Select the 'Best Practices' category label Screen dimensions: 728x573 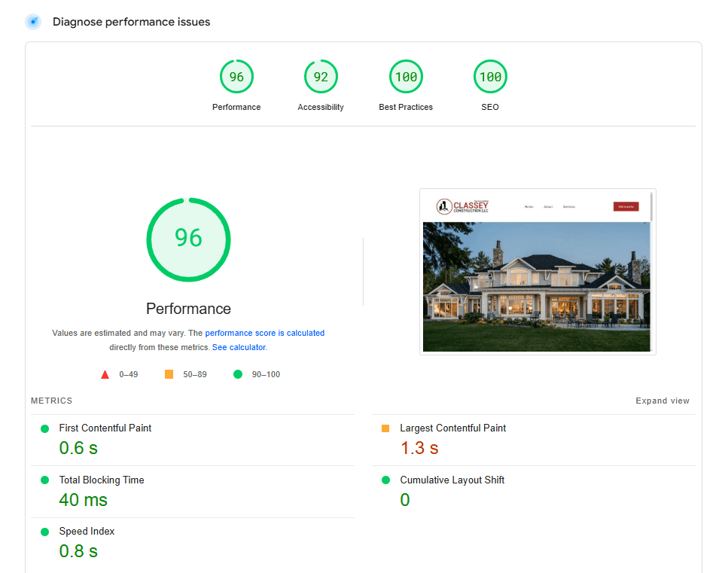click(x=406, y=107)
